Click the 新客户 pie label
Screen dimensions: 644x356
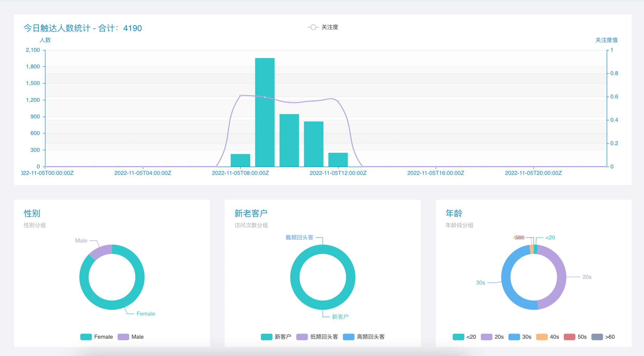point(340,317)
